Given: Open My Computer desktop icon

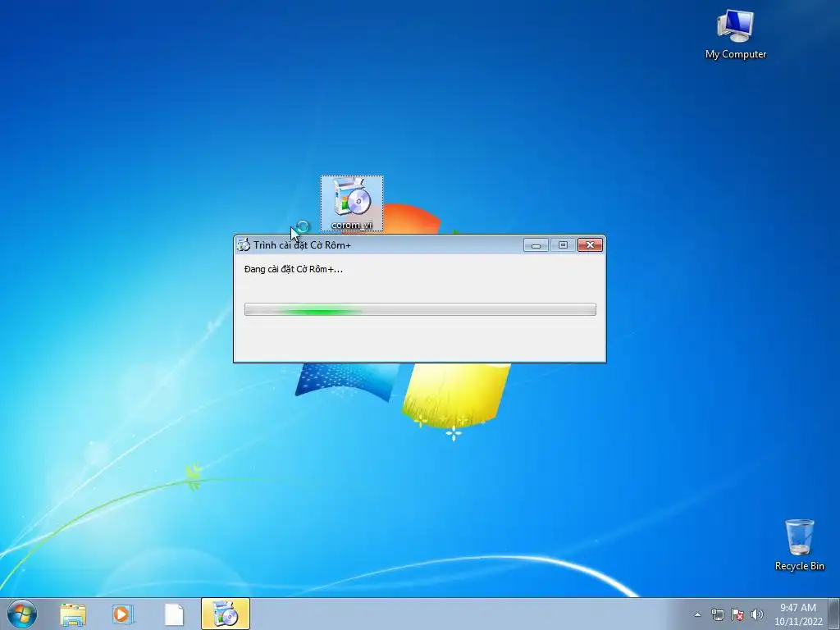Looking at the screenshot, I should click(x=735, y=34).
